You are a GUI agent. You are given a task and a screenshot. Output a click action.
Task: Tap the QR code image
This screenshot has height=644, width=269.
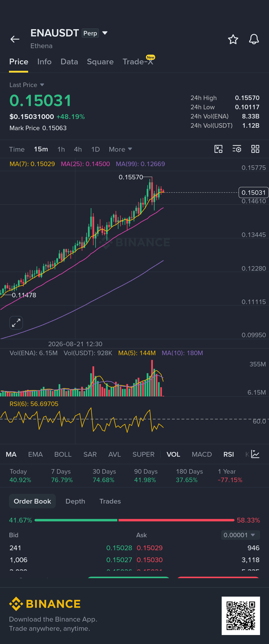pos(241,616)
